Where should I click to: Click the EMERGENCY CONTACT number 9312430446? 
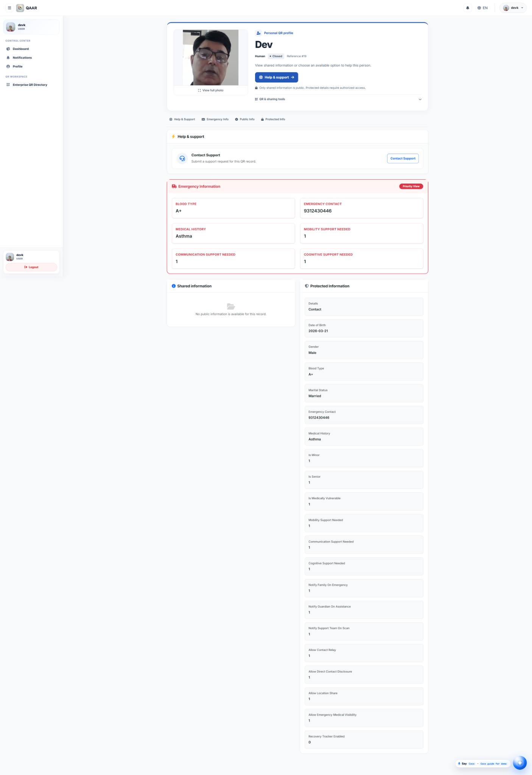[x=317, y=211]
